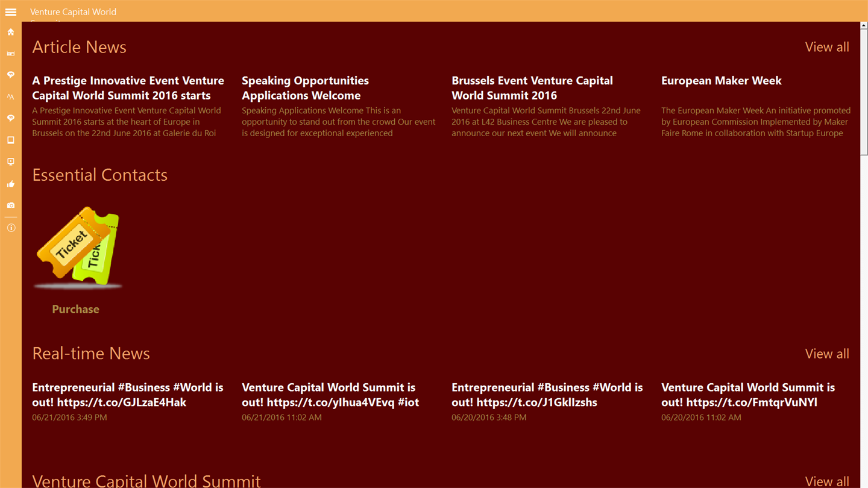The height and width of the screenshot is (488, 868).
Task: Open 'Brussels Event Venture Capital World Summit 2016'
Action: tap(532, 88)
